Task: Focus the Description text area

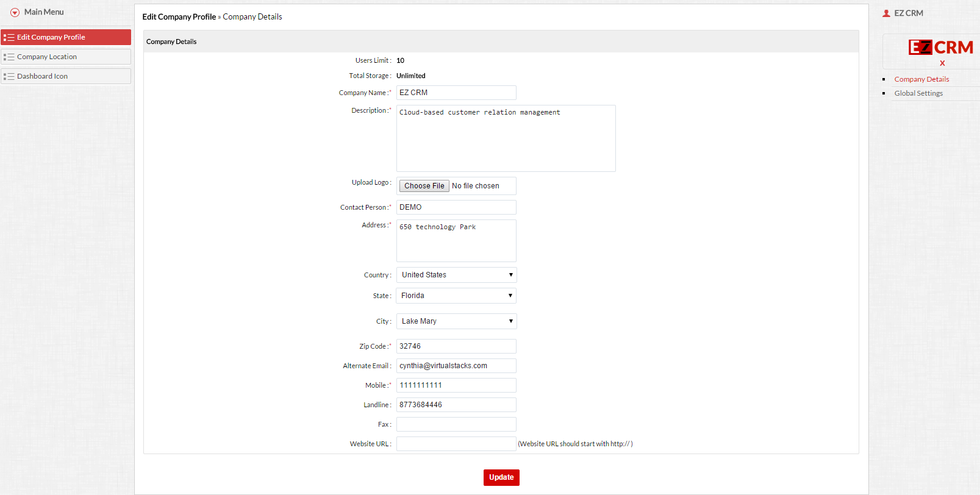Action: 506,138
